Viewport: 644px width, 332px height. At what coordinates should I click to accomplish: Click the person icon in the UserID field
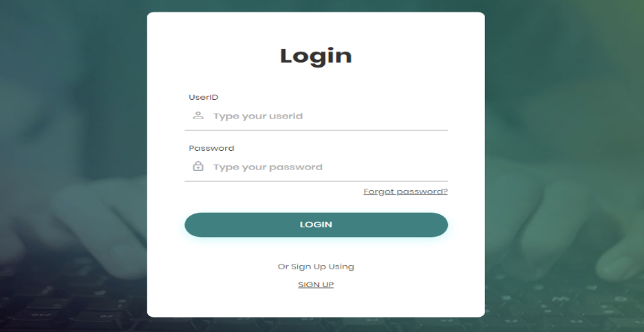coord(198,116)
